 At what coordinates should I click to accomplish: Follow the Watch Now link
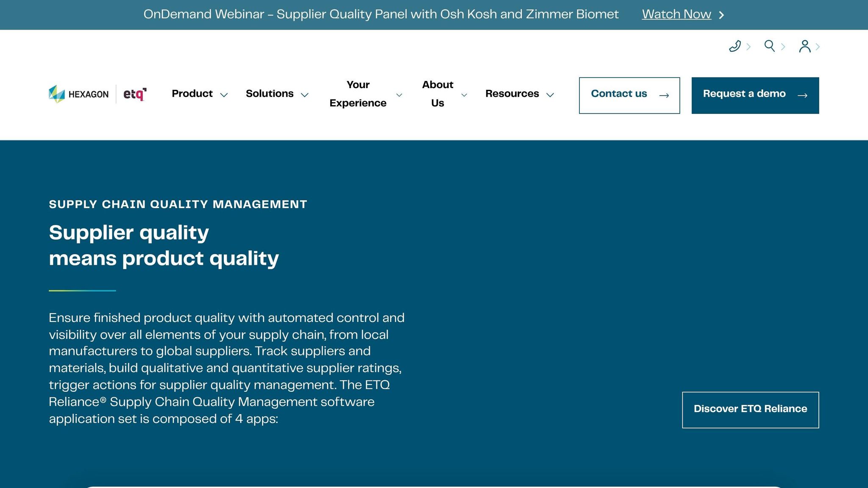tap(676, 14)
